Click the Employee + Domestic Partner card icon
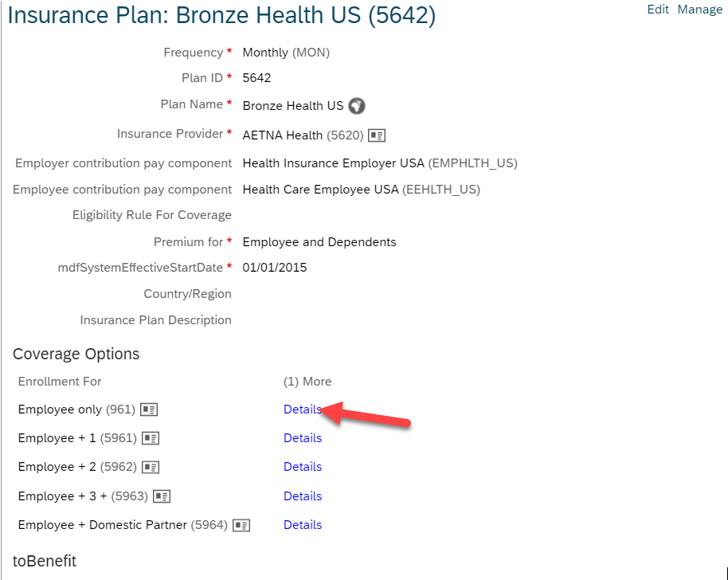Viewport: 728px width, 580px height. [x=241, y=525]
